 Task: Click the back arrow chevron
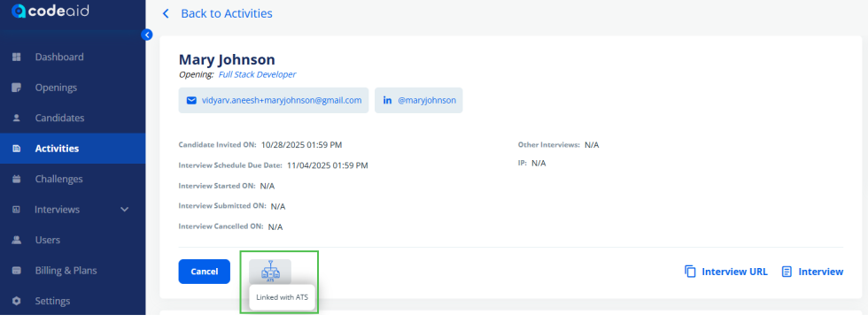(x=166, y=13)
